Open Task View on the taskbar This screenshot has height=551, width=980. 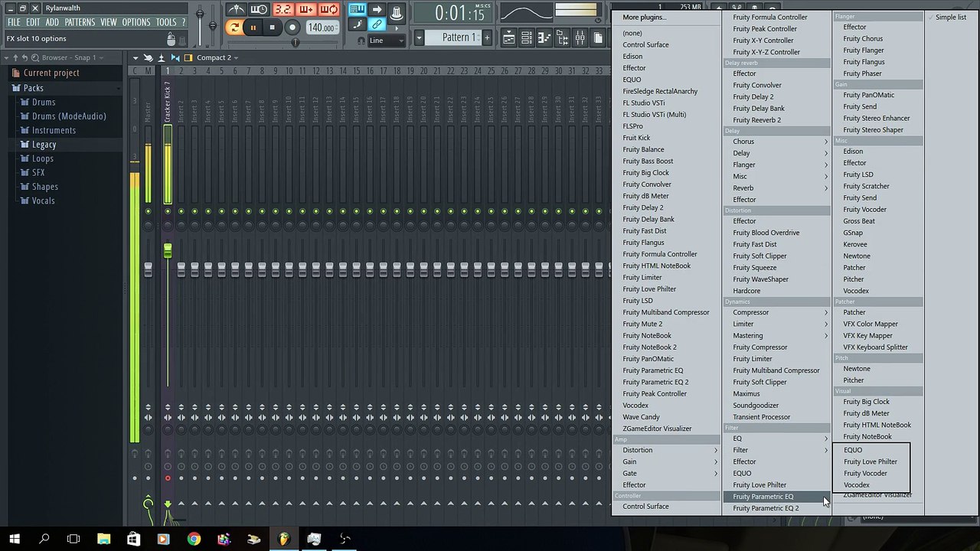coord(73,539)
